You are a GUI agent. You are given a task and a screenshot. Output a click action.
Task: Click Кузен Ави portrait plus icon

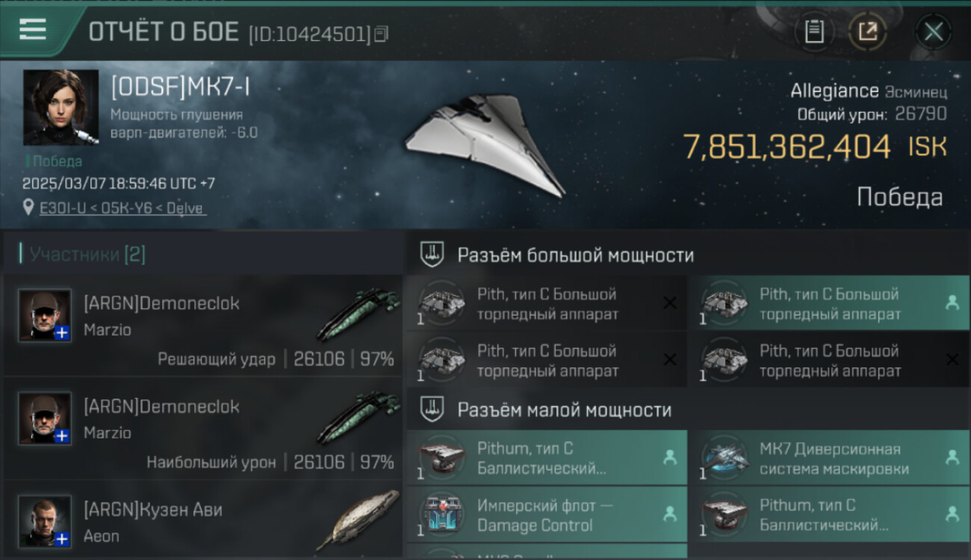(x=63, y=538)
